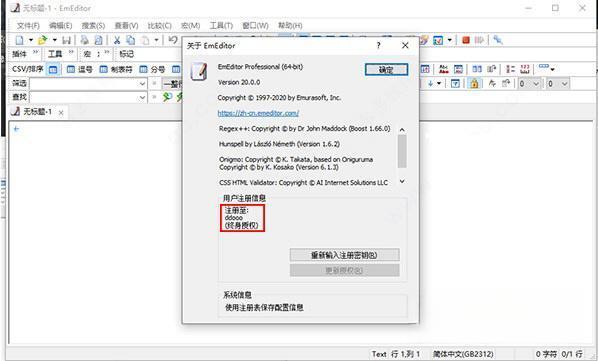Screen dimensions: 598x361
Task: Open dropdown arrow next to Open folder icon
Action: [x=55, y=40]
